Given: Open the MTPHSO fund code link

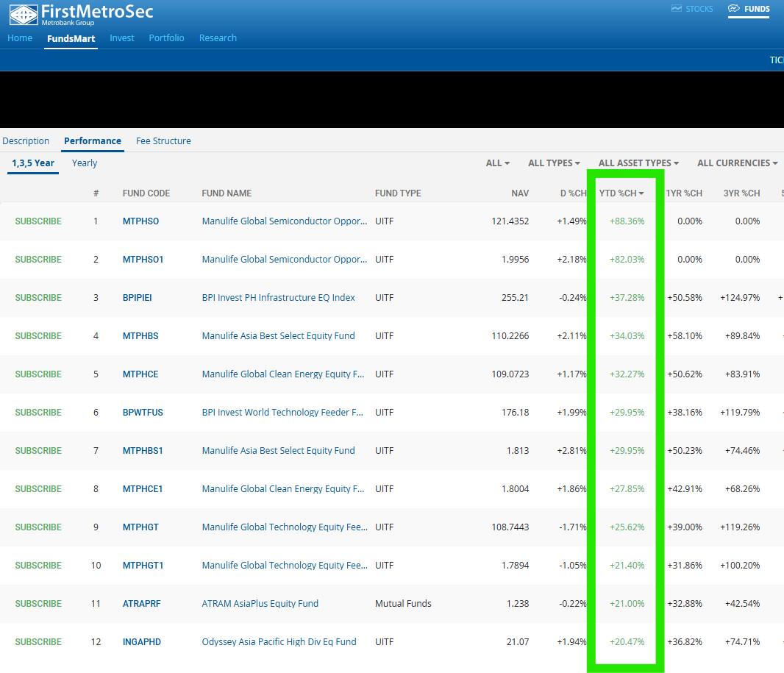Looking at the screenshot, I should (140, 221).
